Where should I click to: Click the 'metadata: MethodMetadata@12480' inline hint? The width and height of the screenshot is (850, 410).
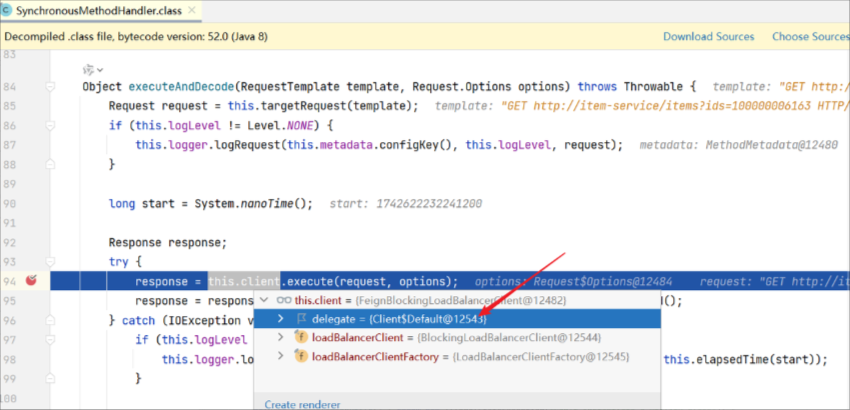coord(739,145)
